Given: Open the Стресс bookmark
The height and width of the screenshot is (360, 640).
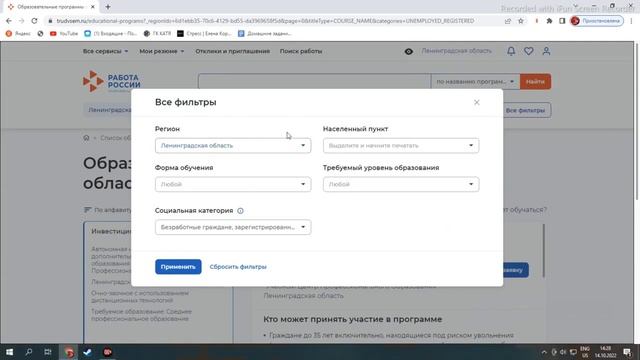Looking at the screenshot, I should point(204,34).
